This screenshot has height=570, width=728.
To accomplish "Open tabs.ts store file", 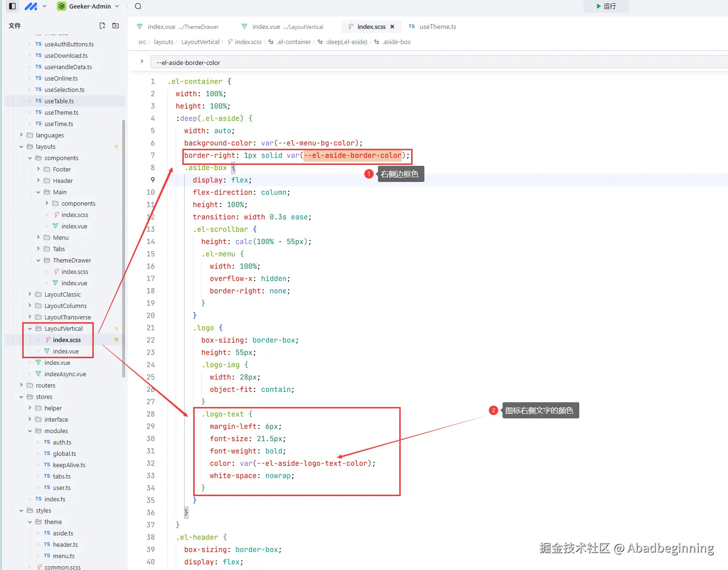I will click(x=62, y=476).
